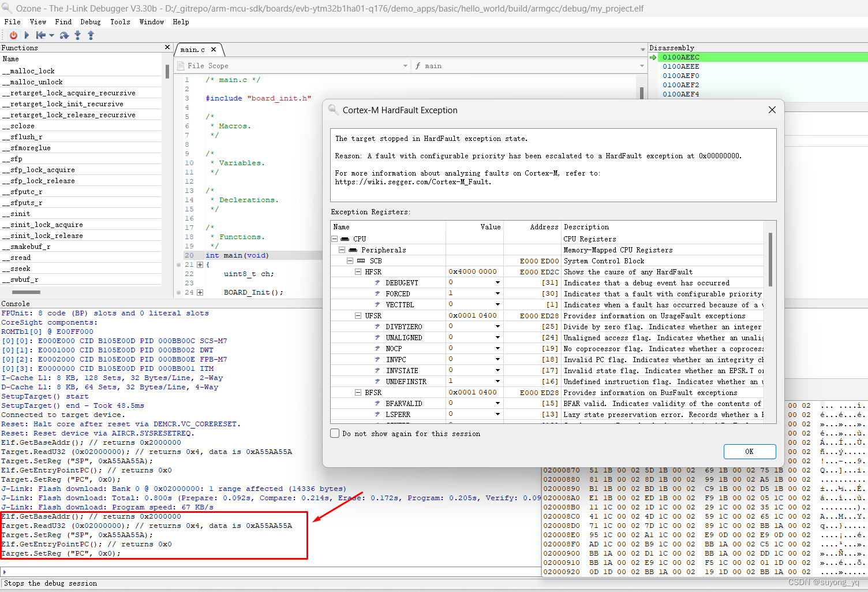Click the document icon beside File Scope

181,66
